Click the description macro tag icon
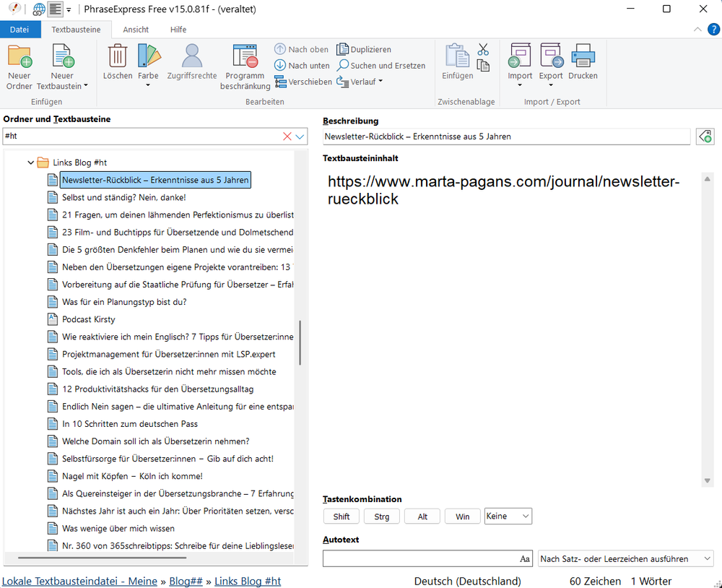 (x=705, y=137)
